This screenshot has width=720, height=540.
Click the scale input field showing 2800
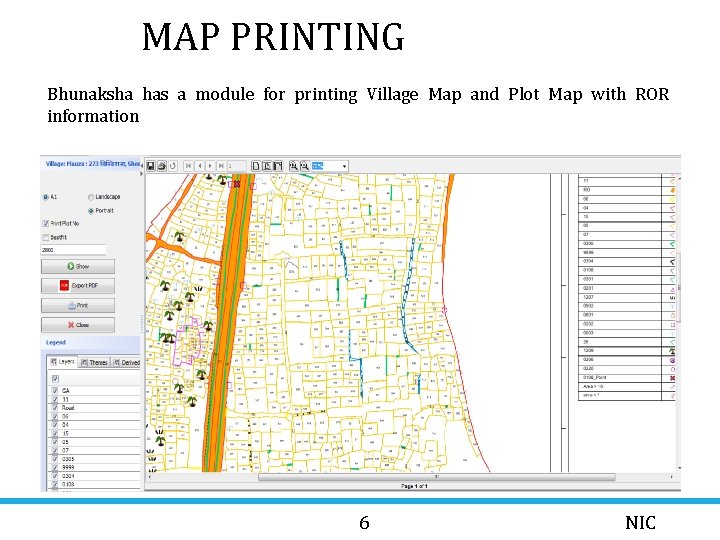coord(73,250)
